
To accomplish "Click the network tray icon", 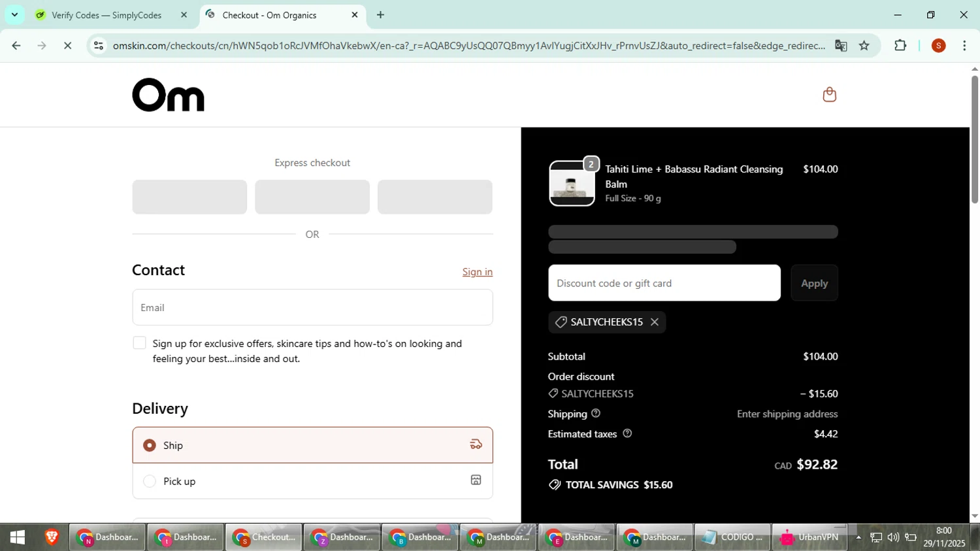I will click(876, 538).
